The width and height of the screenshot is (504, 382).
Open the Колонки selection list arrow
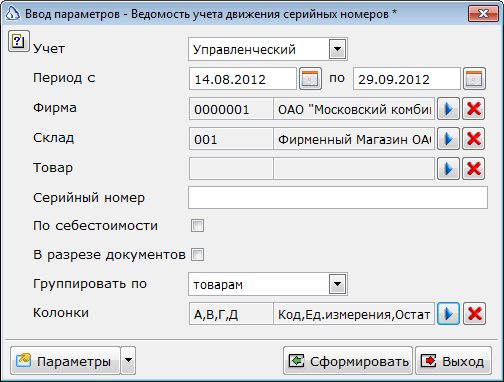[x=448, y=314]
